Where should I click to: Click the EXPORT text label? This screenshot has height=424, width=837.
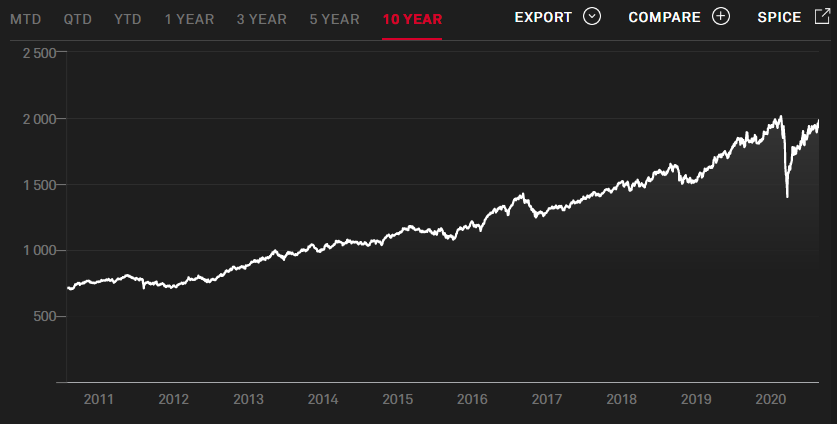coord(543,17)
